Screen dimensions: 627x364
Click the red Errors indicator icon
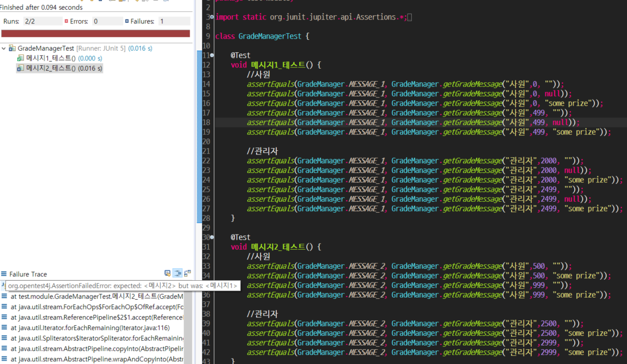click(66, 21)
